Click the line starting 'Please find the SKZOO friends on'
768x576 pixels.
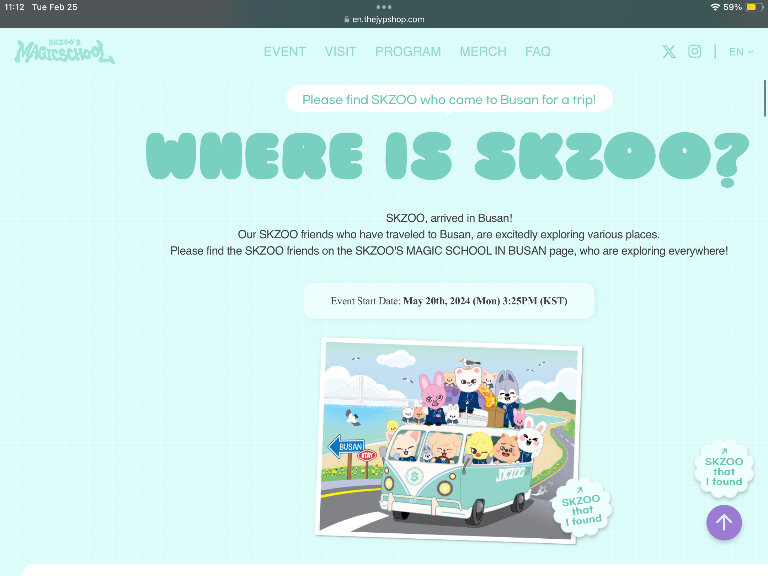pyautogui.click(x=449, y=251)
